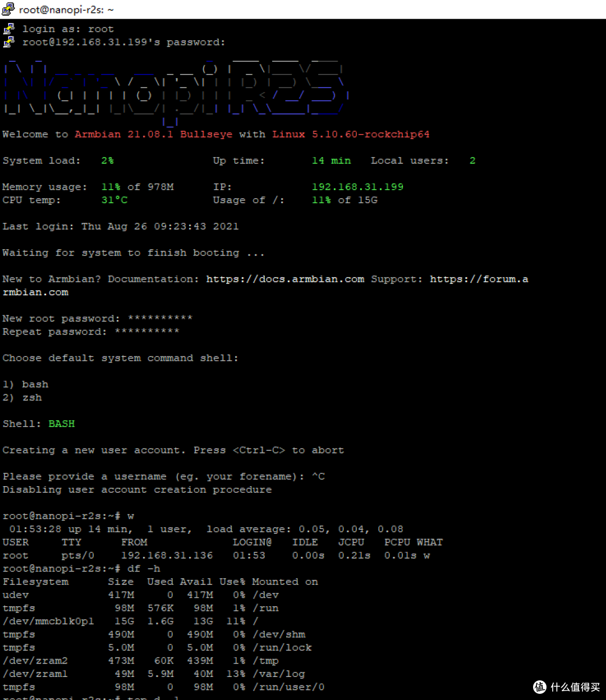Click the Memory usage 11% reading

tap(111, 186)
